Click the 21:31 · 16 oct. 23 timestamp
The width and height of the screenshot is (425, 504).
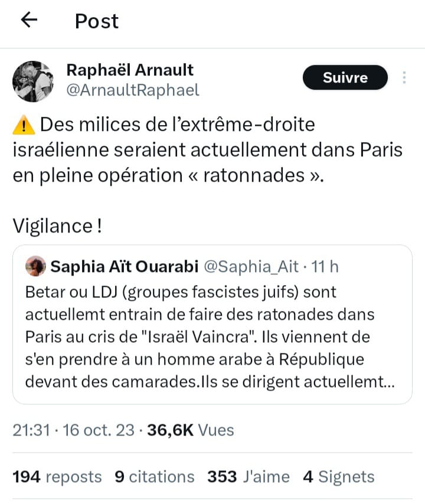(73, 430)
